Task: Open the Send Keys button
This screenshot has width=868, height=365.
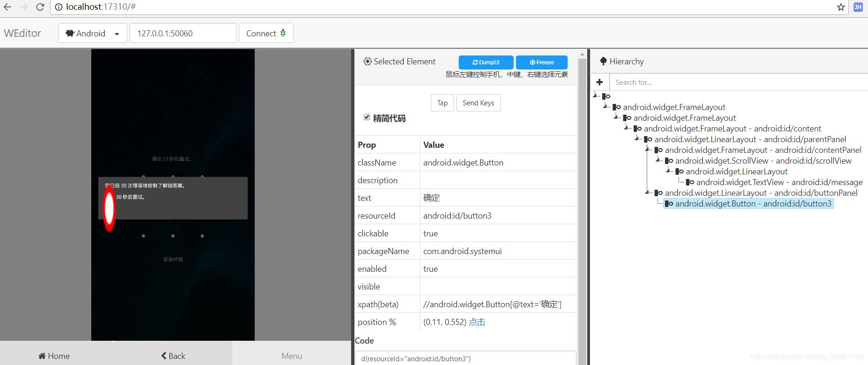Action: (478, 103)
